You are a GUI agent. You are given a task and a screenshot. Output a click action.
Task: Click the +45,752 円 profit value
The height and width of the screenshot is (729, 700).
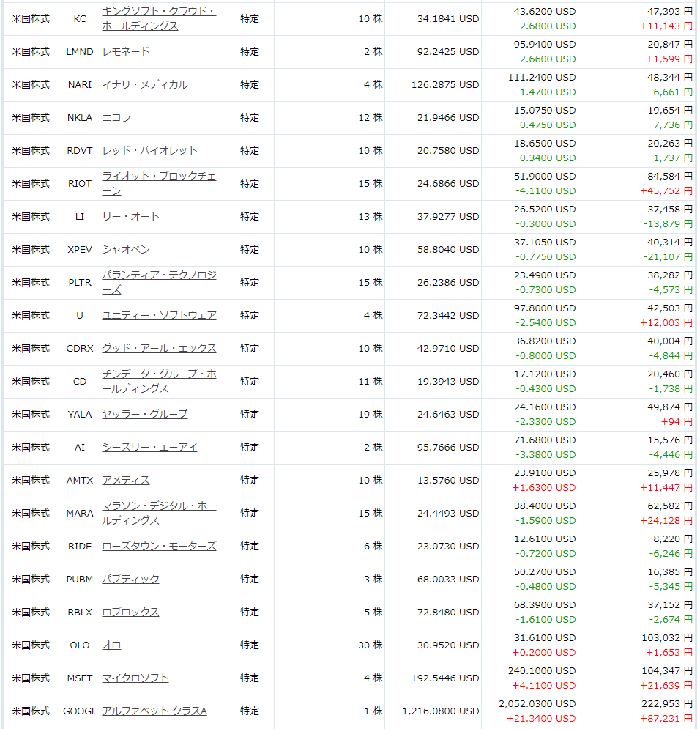click(x=666, y=191)
